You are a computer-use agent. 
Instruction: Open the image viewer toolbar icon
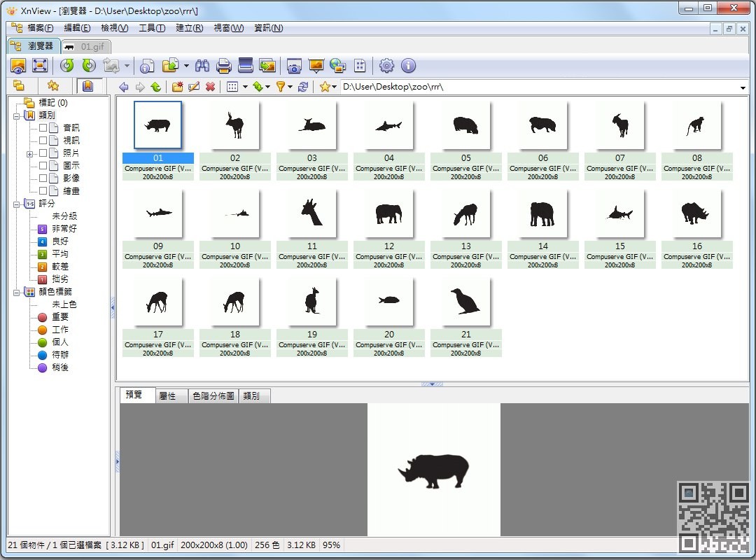click(x=17, y=66)
